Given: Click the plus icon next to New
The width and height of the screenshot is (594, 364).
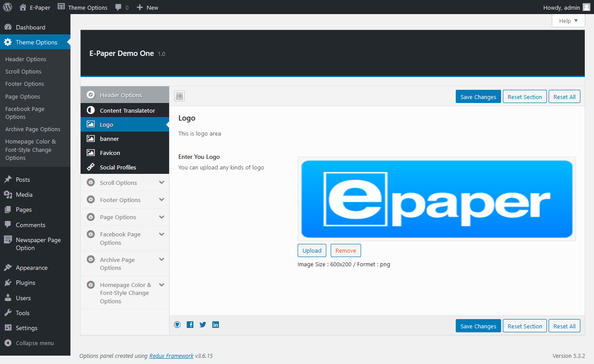Looking at the screenshot, I should tap(140, 7).
